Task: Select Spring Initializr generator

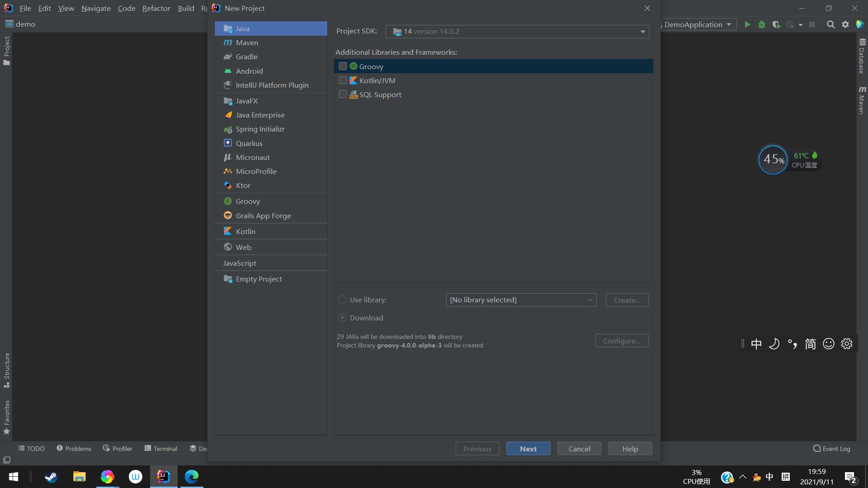Action: 271,129
